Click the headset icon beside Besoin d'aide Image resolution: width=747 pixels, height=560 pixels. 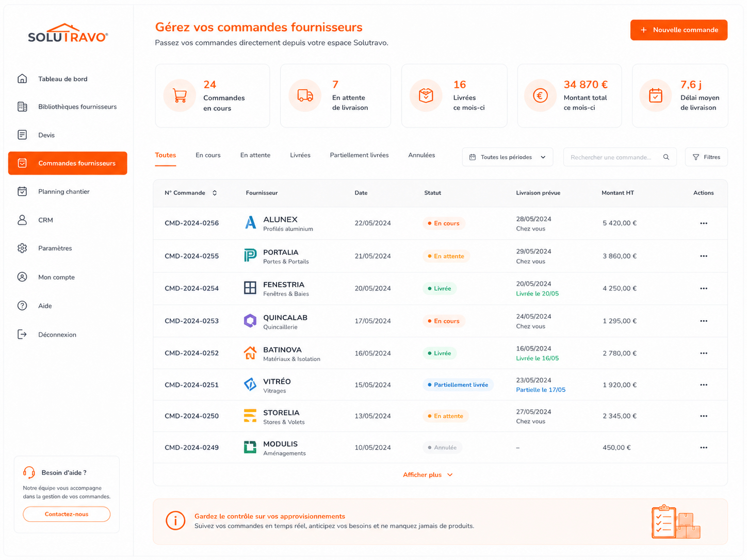tap(29, 472)
